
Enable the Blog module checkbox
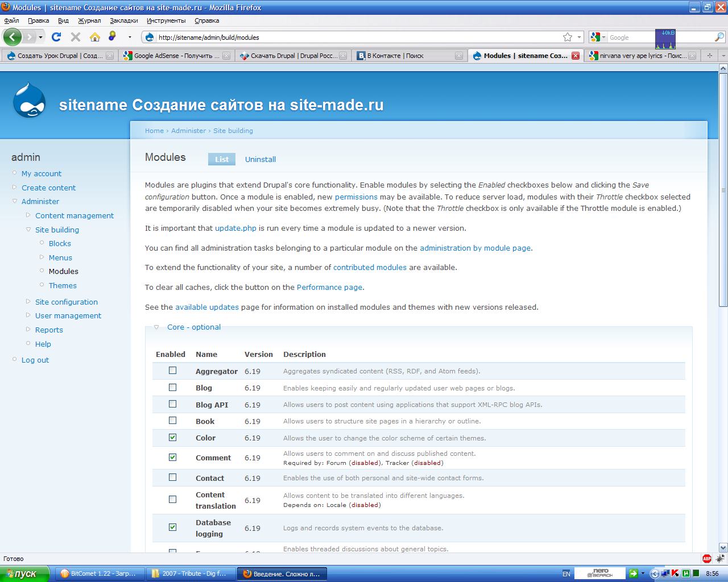[172, 388]
